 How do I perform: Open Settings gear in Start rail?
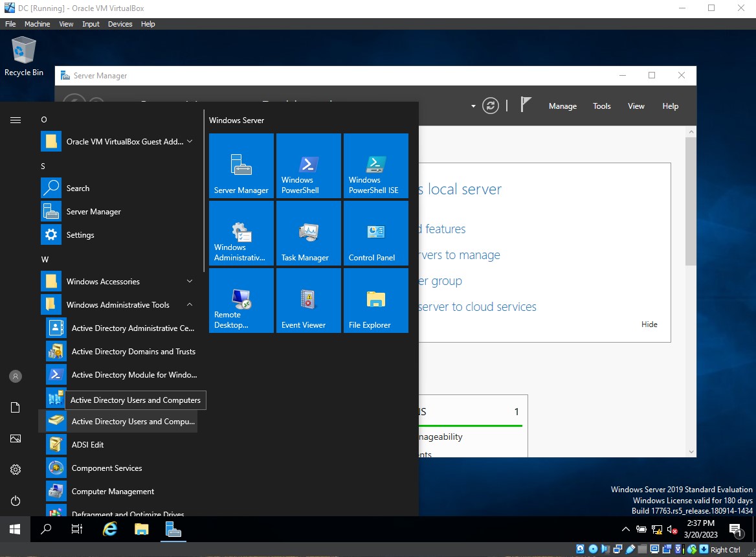[16, 470]
